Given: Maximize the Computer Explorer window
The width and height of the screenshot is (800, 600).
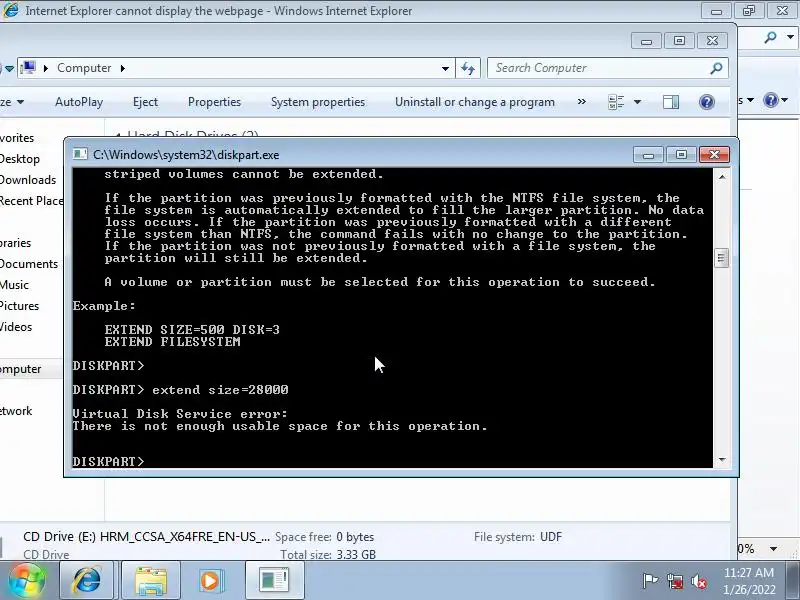Looking at the screenshot, I should [x=679, y=41].
